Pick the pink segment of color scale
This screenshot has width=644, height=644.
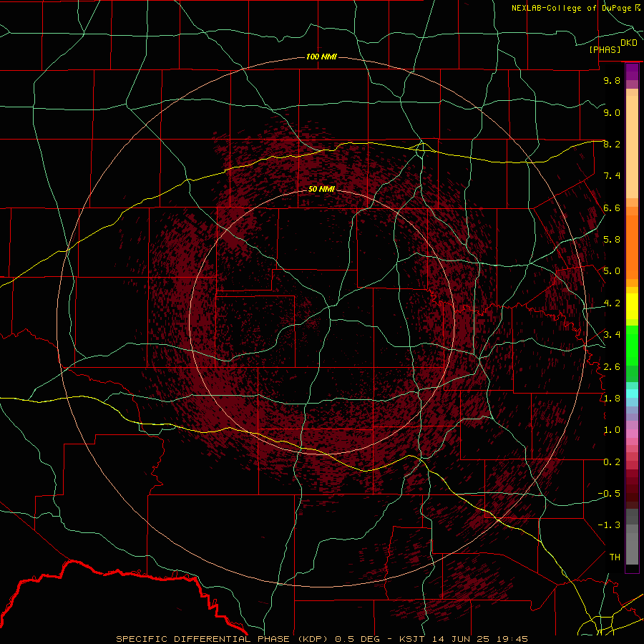(632, 434)
